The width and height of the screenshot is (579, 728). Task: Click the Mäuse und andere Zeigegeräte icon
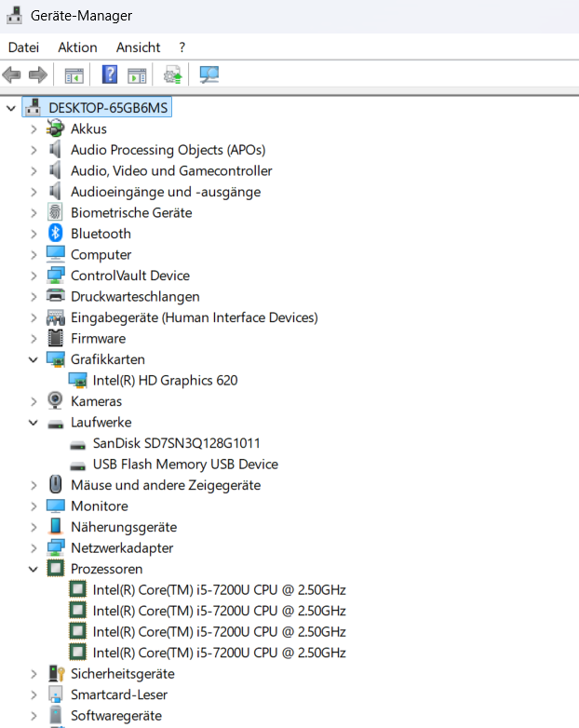tap(55, 485)
